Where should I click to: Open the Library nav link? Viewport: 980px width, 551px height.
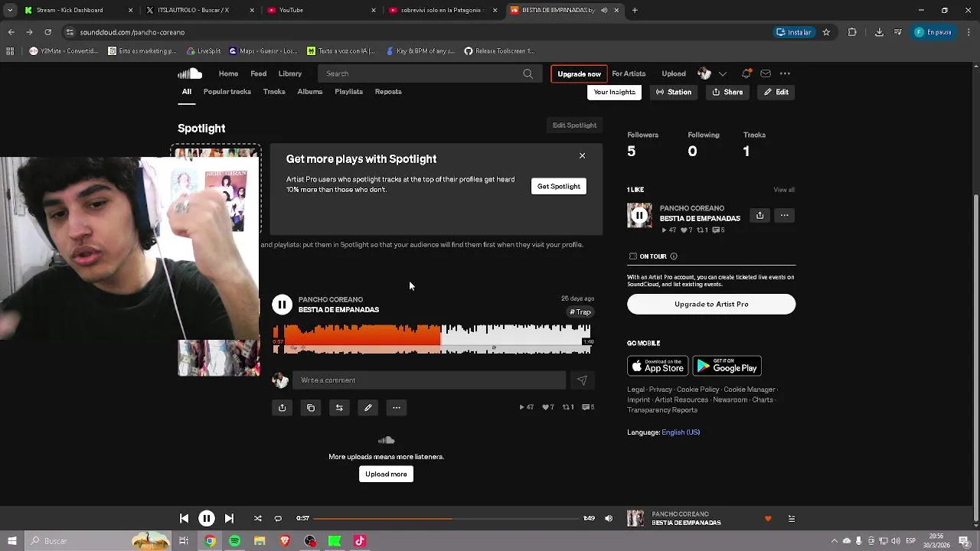pyautogui.click(x=290, y=73)
